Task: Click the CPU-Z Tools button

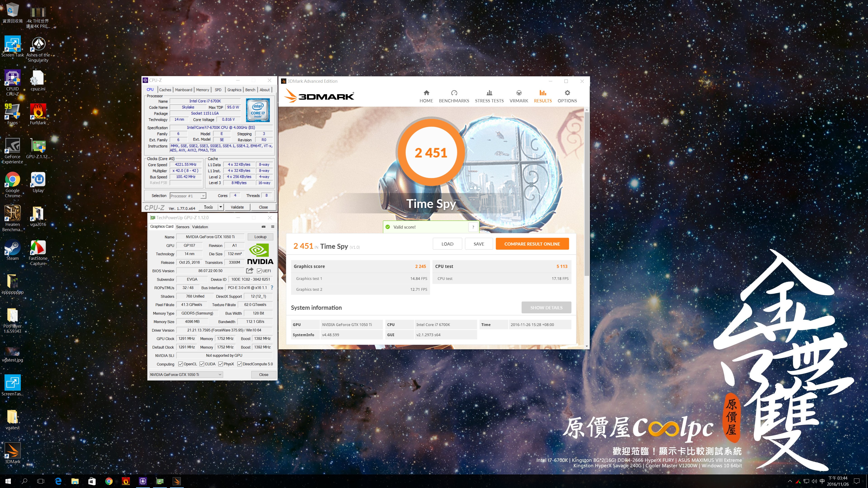Action: [208, 207]
